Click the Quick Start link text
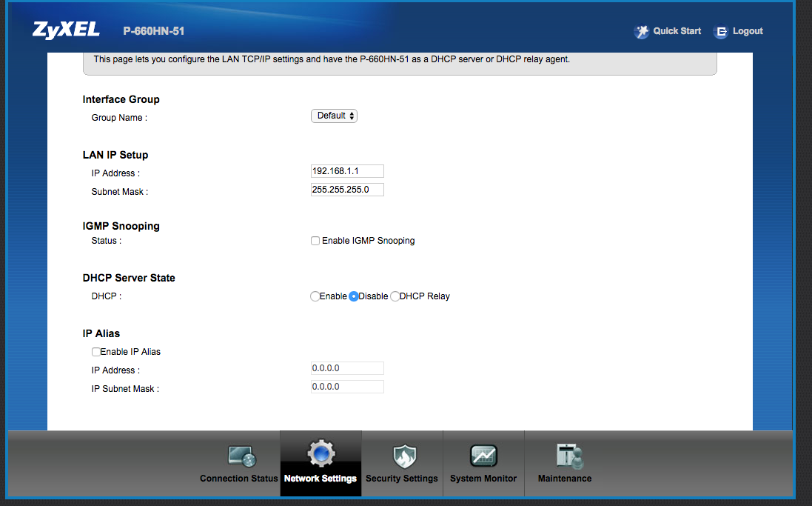This screenshot has width=812, height=506. pos(677,31)
